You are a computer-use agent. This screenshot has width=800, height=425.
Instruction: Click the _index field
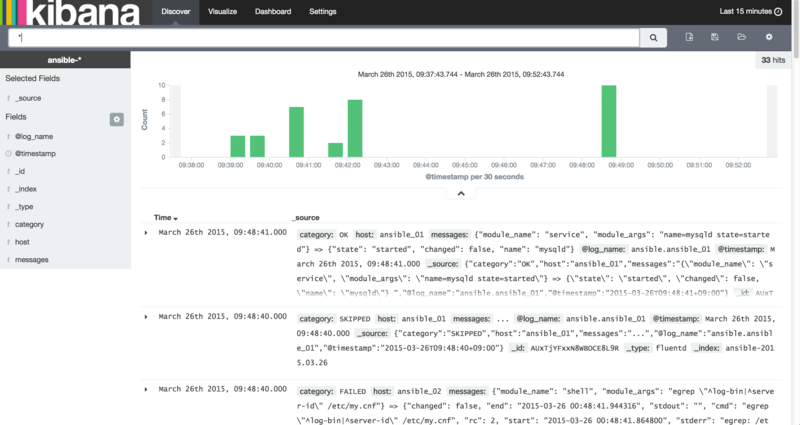(x=26, y=189)
